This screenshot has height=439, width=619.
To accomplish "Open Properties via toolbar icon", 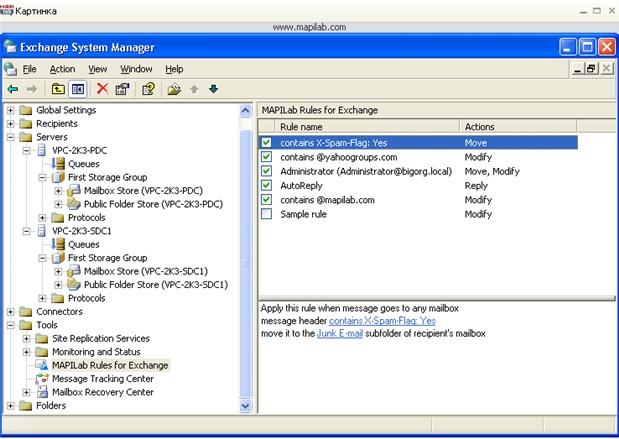I will tap(122, 89).
